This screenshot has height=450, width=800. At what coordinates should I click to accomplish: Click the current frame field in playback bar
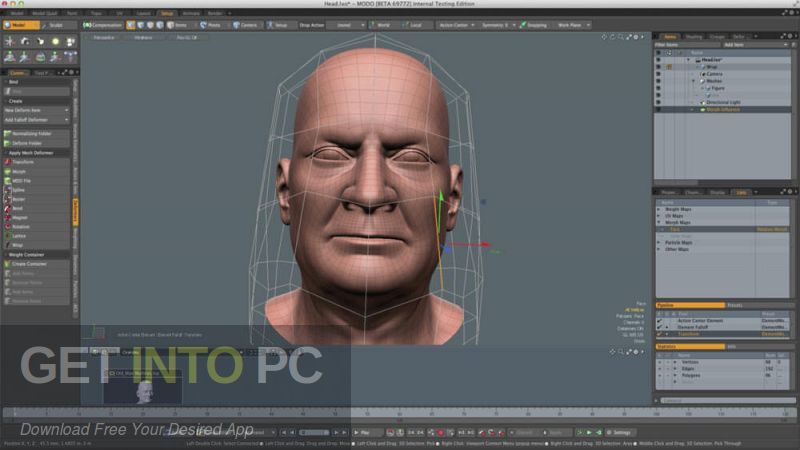tap(314, 433)
